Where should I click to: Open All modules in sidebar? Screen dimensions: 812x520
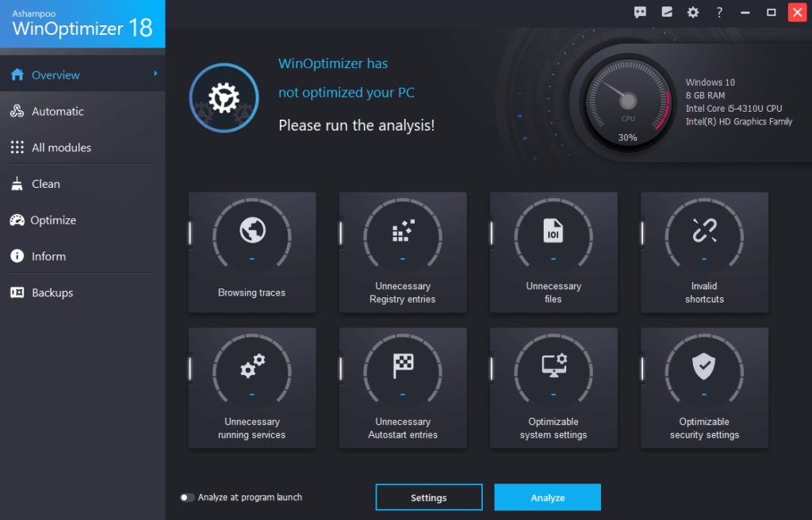[x=82, y=147]
